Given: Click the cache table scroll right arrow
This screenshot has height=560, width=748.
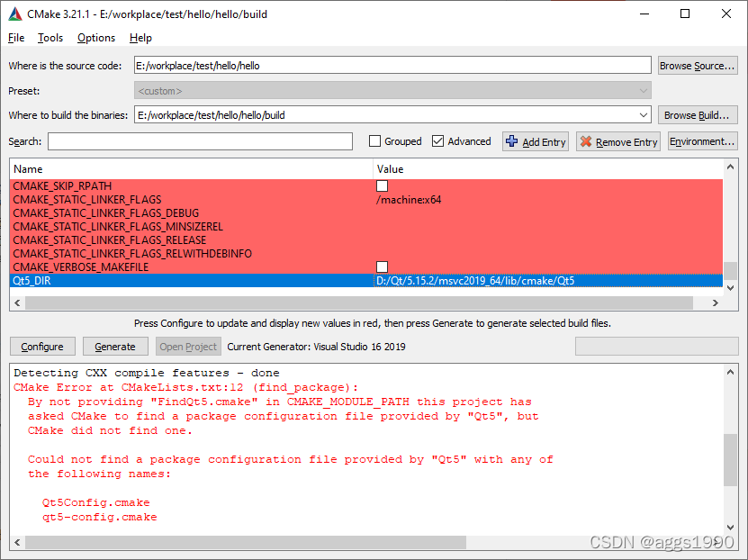Looking at the screenshot, I should coord(715,303).
